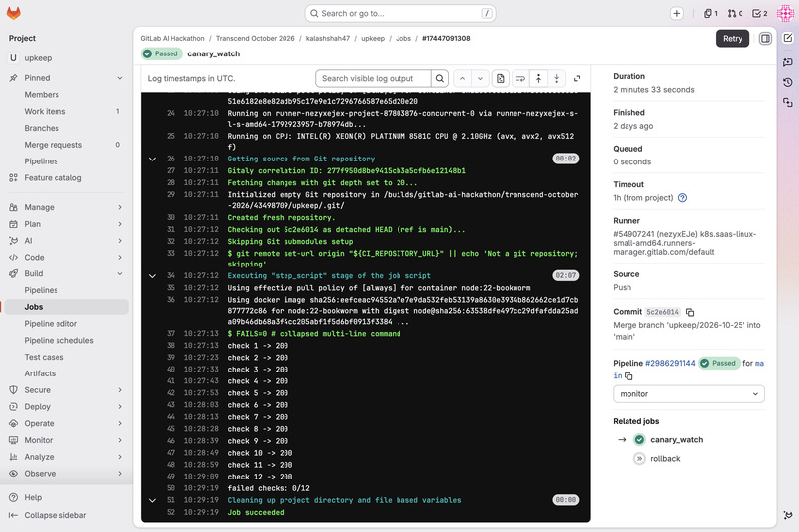Viewport: 799px width, 532px height.
Task: Expand the Secure sidebar menu
Action: tap(66, 390)
